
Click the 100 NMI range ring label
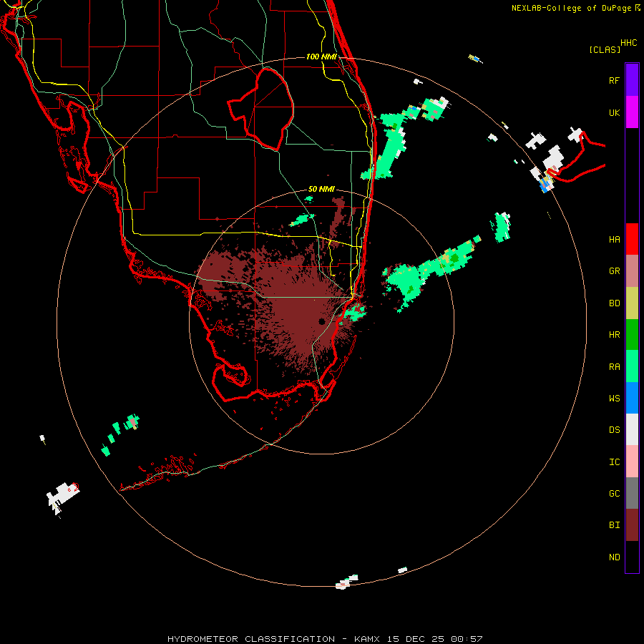pyautogui.click(x=321, y=57)
